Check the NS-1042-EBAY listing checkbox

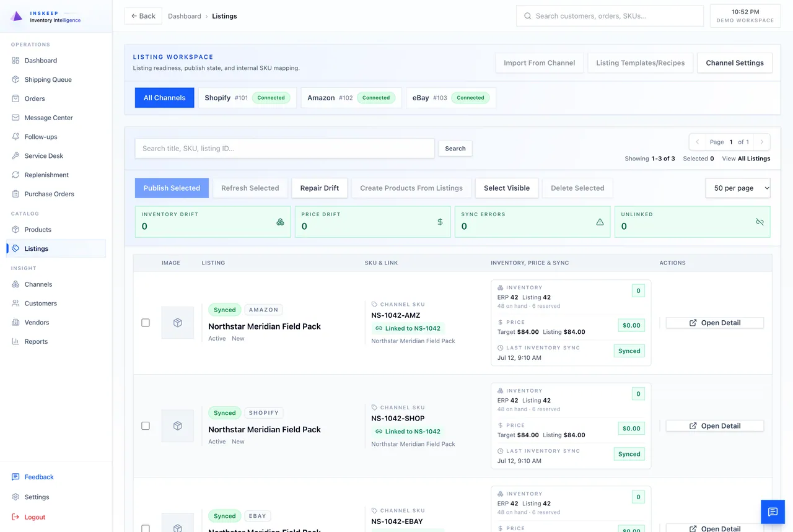(x=146, y=528)
